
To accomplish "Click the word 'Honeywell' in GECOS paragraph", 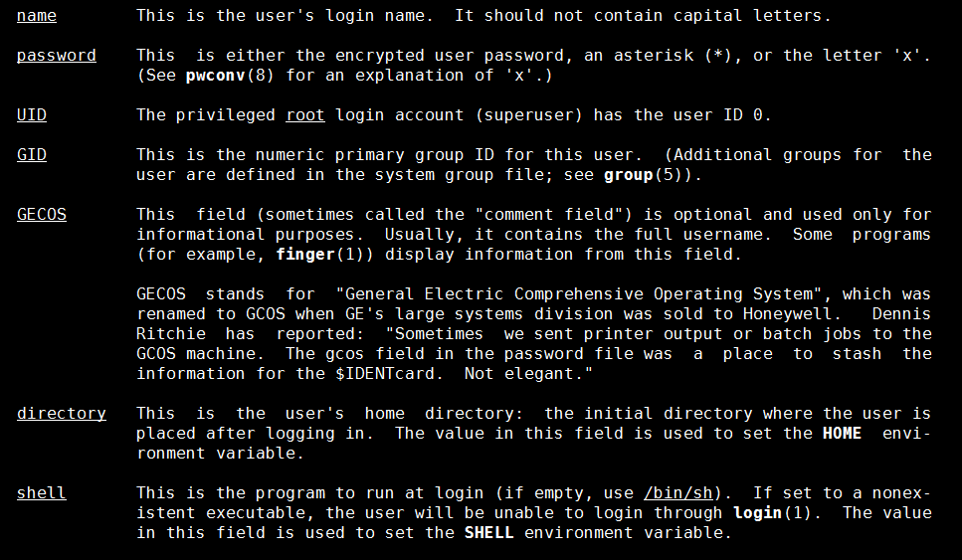I will 788,314.
